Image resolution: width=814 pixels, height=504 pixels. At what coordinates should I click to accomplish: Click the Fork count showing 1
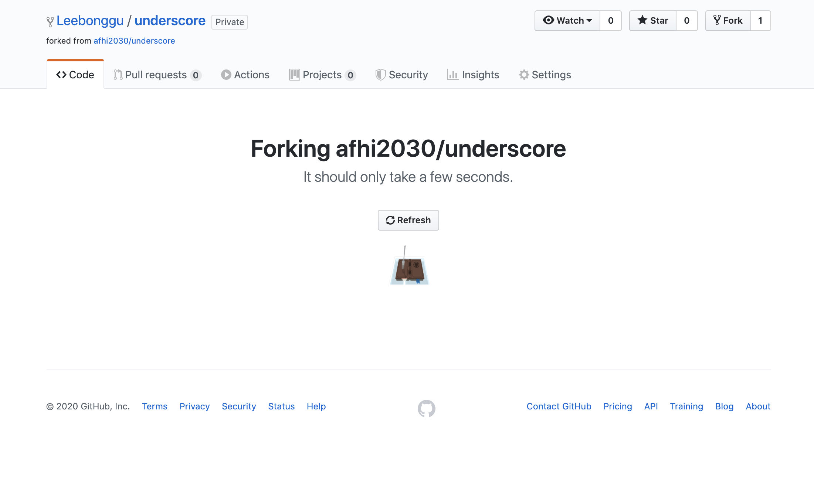[760, 21]
